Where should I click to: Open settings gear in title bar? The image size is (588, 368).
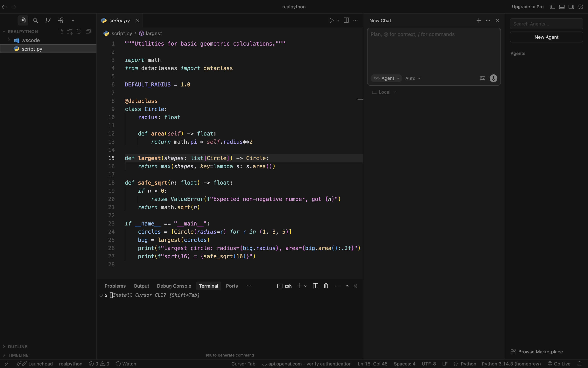click(x=581, y=7)
